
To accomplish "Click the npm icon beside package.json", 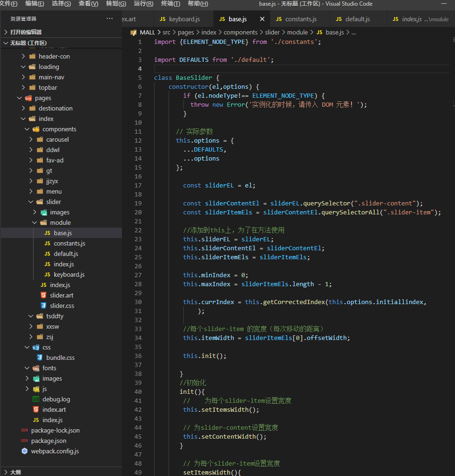I will point(25,441).
